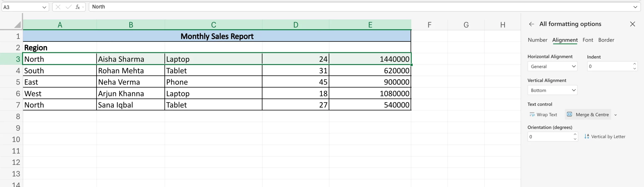Click the back arrow in formatting pane
The width and height of the screenshot is (644, 187).
point(531,24)
